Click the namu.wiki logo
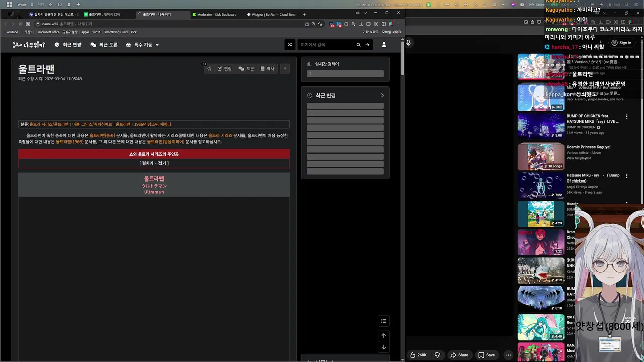This screenshot has width=644, height=362. [29, 45]
